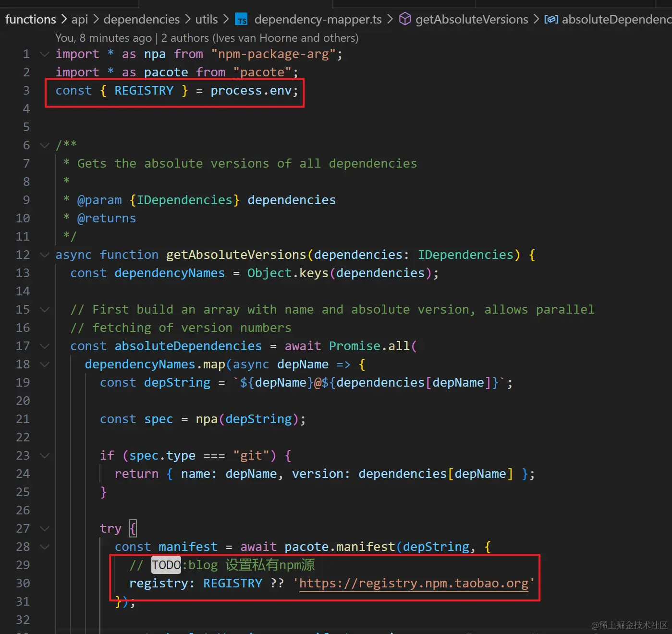Collapse the JSDoc comment block at line 6

point(44,145)
